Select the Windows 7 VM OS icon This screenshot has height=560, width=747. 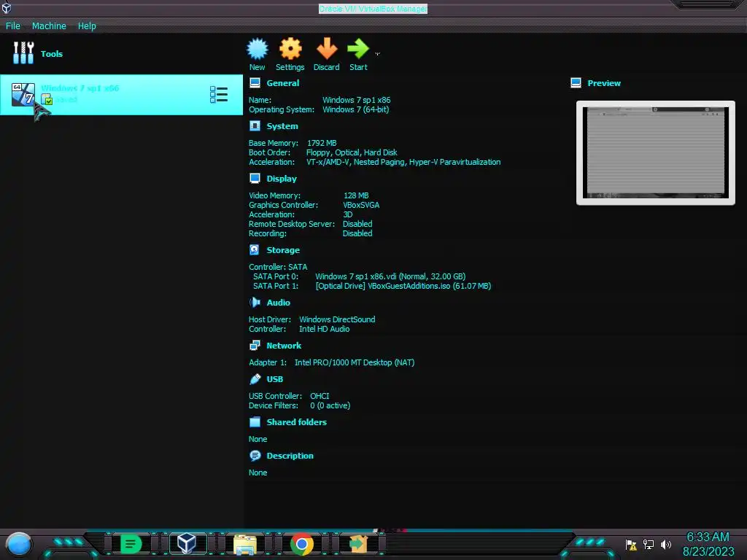click(23, 94)
